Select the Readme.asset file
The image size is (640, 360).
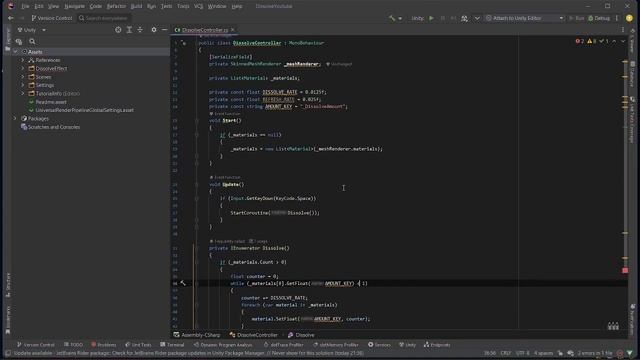point(51,102)
